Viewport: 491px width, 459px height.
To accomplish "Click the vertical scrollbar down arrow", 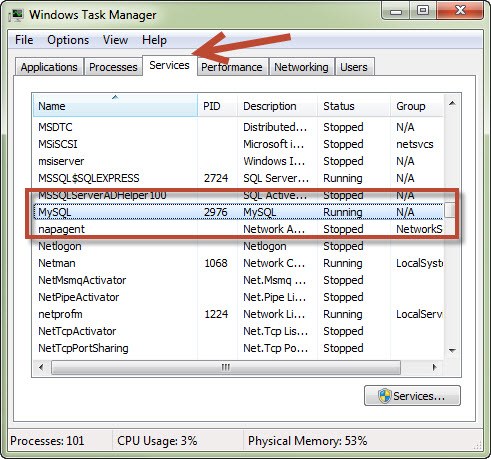I will (452, 350).
